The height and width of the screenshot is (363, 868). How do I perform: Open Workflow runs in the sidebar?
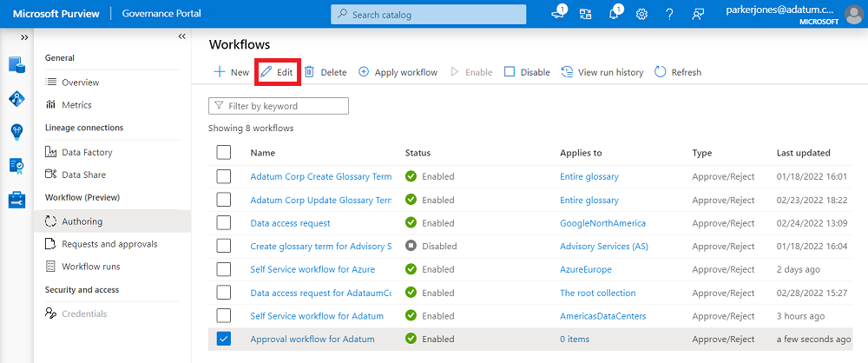pyautogui.click(x=90, y=267)
